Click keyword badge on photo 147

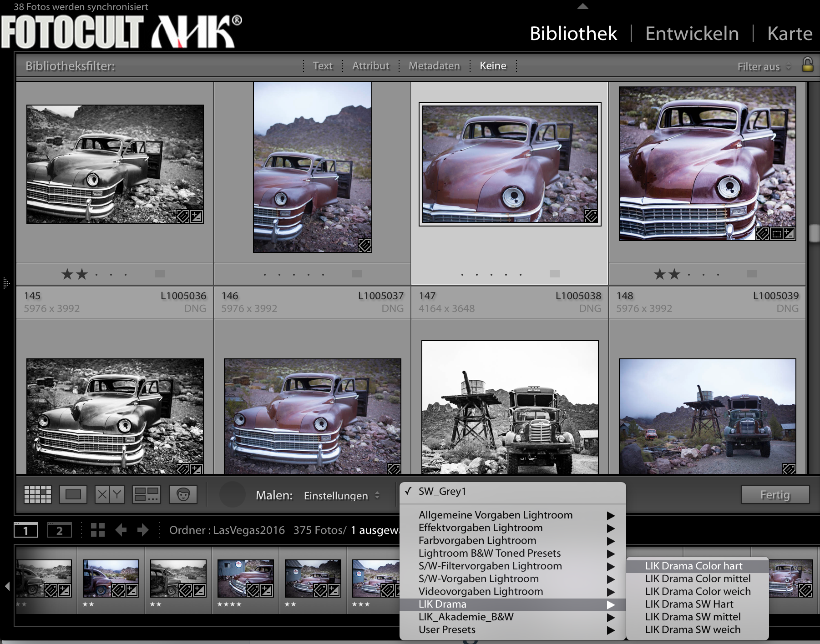tap(591, 216)
